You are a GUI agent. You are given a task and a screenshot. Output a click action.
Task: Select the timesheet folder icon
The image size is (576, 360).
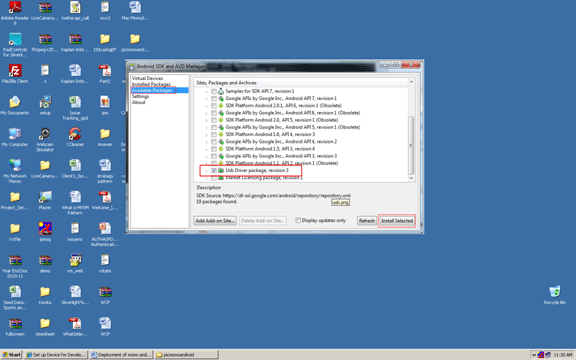click(45, 323)
